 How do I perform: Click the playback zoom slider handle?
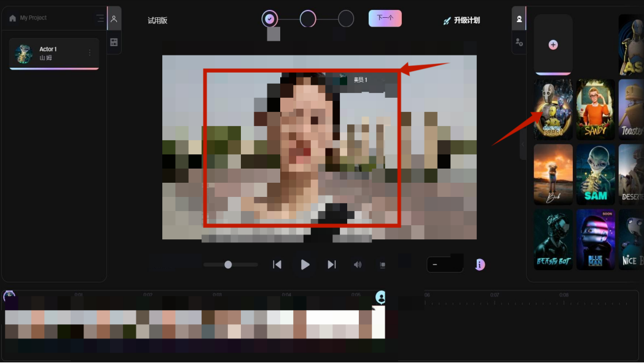228,265
